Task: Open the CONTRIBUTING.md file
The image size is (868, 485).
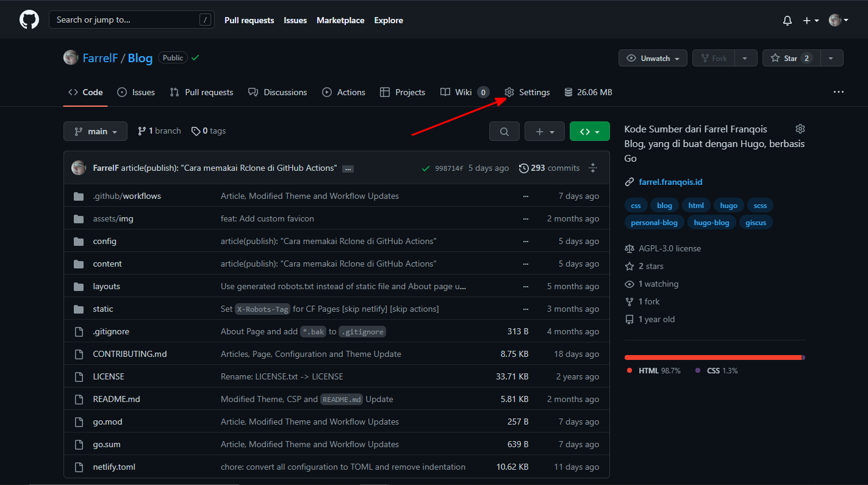Action: point(130,354)
